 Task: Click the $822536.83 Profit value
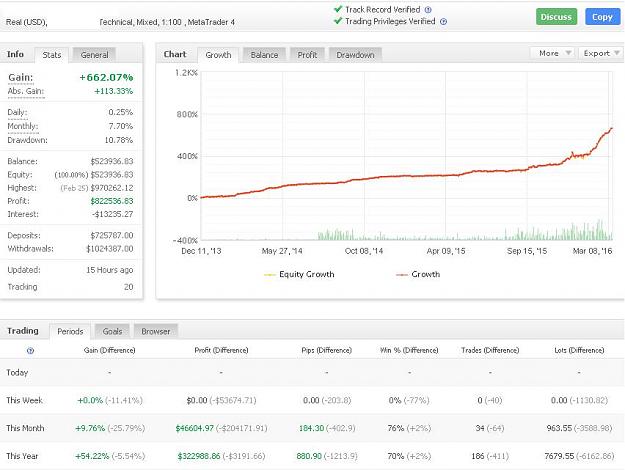click(112, 201)
